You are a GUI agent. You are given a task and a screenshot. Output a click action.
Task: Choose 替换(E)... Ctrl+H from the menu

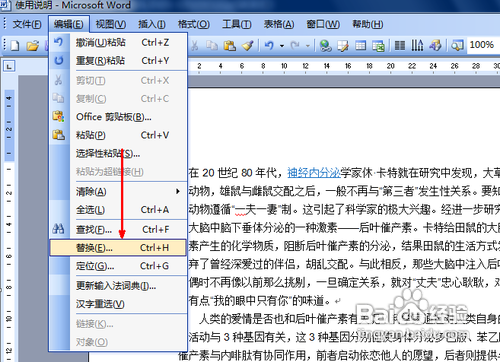(x=118, y=247)
